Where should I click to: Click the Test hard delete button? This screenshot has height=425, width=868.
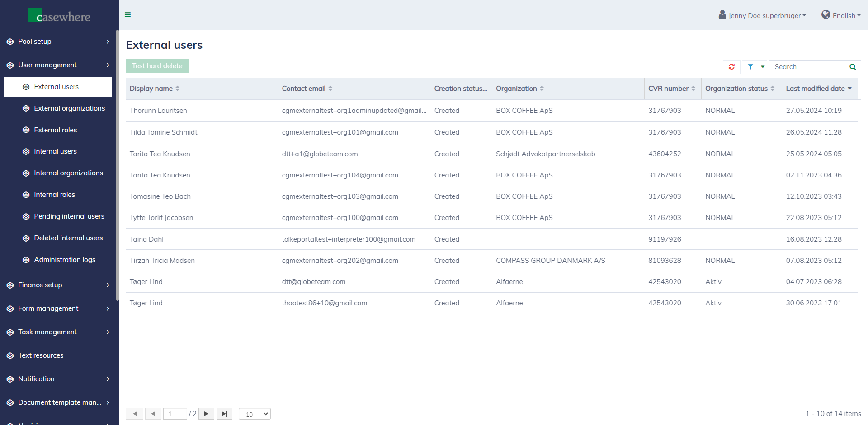(157, 66)
